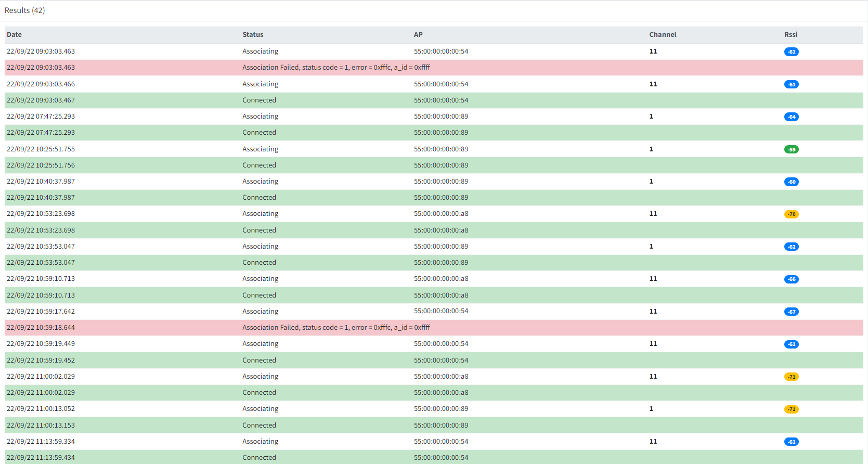Click the Channel column header

click(x=663, y=35)
